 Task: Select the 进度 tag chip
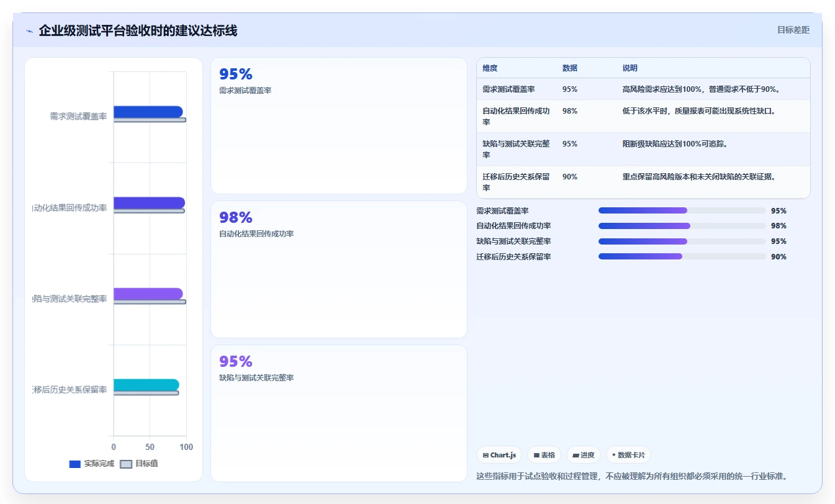(x=584, y=455)
